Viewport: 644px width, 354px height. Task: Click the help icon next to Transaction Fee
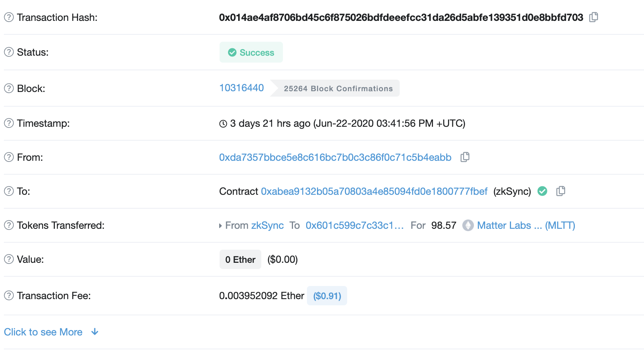9,296
